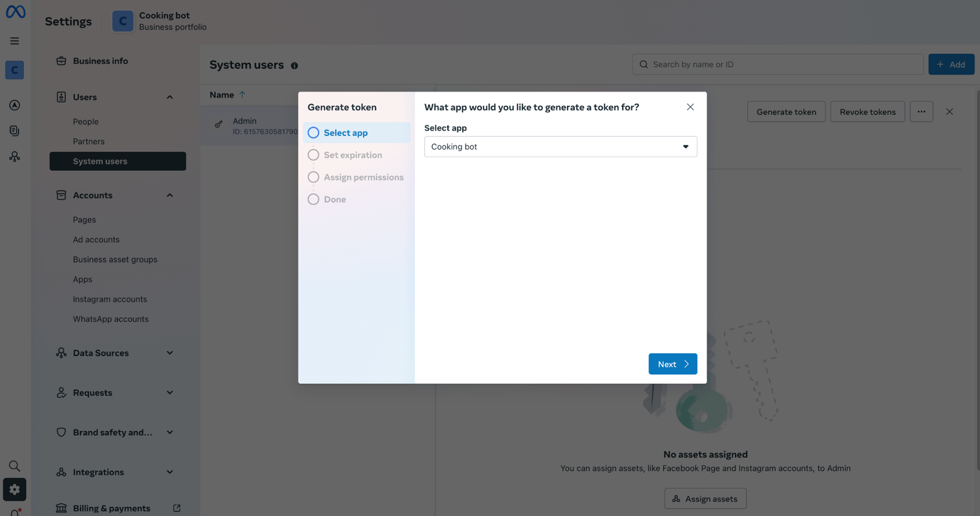The width and height of the screenshot is (980, 516).
Task: Open the three-dot more options menu
Action: [921, 112]
